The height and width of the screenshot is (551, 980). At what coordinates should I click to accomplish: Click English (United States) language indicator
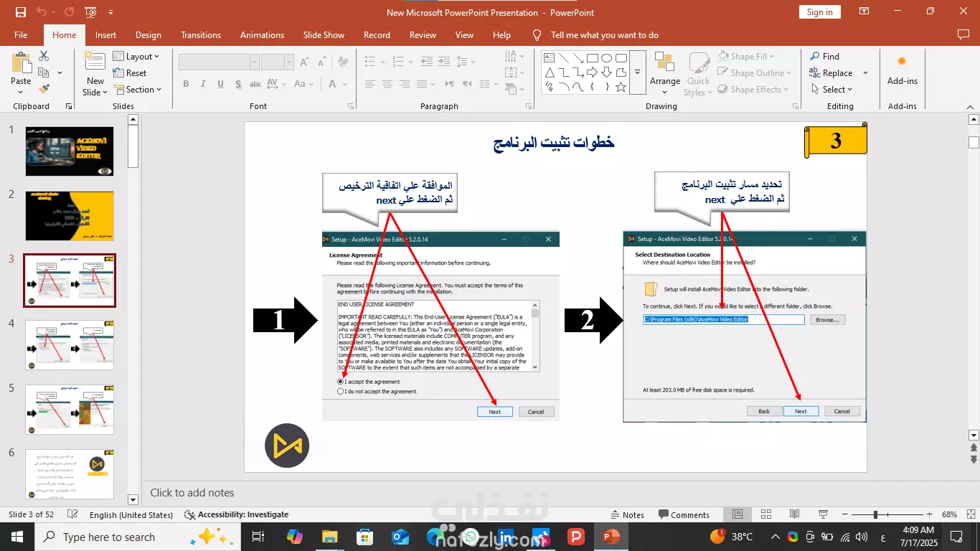click(x=131, y=514)
